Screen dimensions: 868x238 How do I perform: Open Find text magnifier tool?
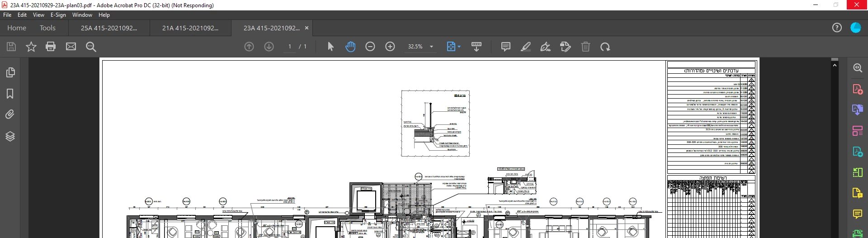click(91, 47)
